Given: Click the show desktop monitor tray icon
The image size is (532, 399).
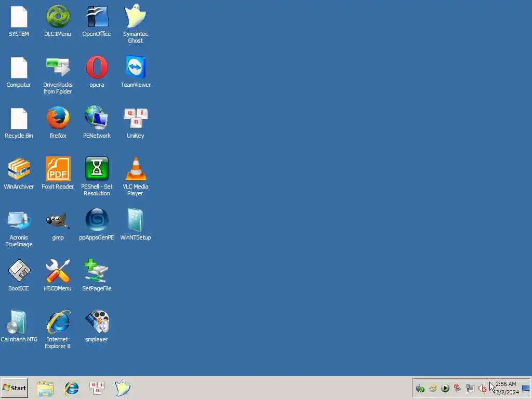Looking at the screenshot, I should [x=526, y=388].
